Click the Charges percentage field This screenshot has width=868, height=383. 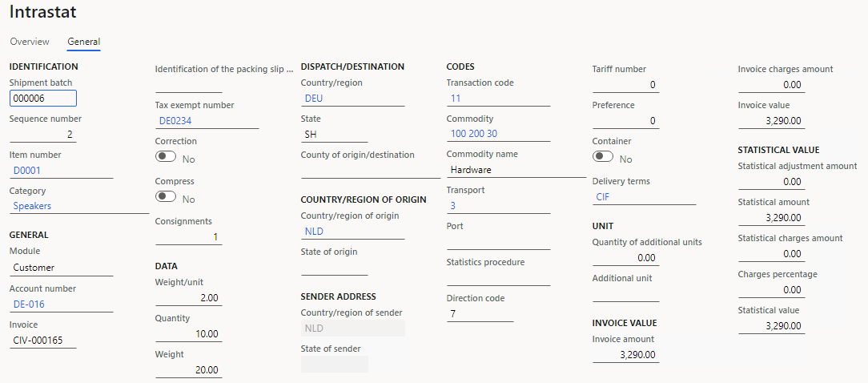pyautogui.click(x=771, y=290)
